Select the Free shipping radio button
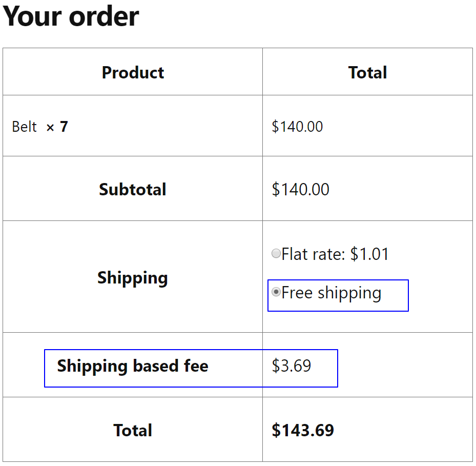Image resolution: width=476 pixels, height=466 pixels. pyautogui.click(x=276, y=292)
